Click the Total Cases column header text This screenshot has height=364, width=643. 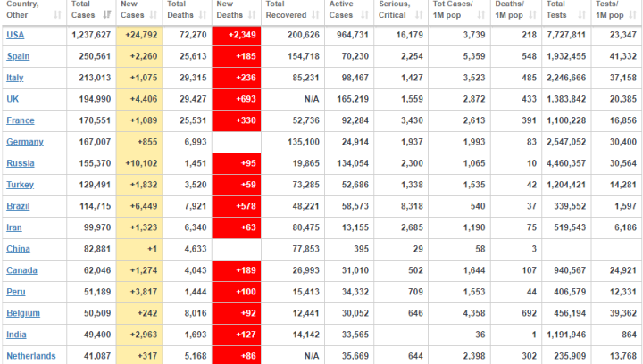83,10
